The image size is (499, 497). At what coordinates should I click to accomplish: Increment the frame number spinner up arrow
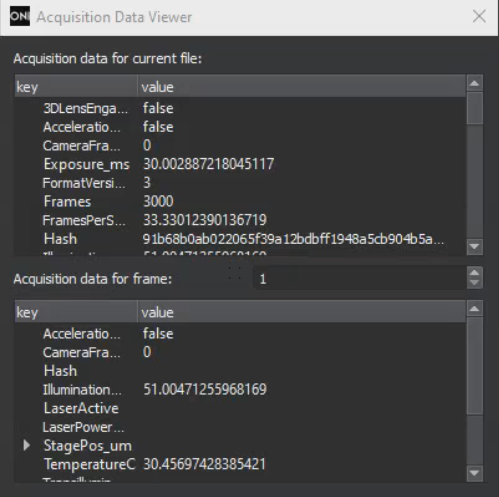point(475,273)
